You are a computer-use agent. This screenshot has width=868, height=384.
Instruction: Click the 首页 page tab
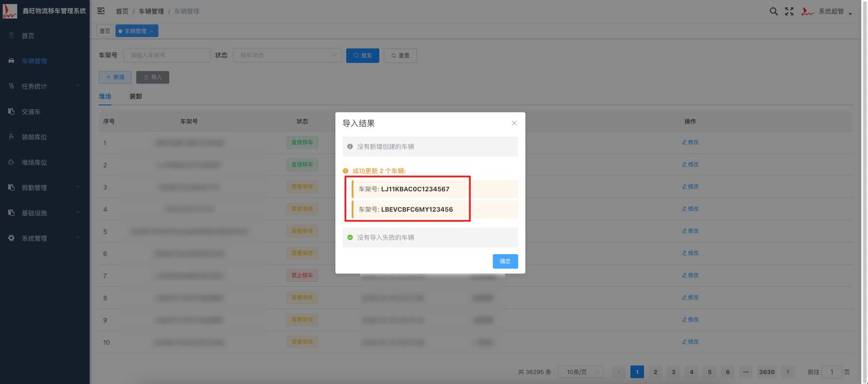(105, 31)
